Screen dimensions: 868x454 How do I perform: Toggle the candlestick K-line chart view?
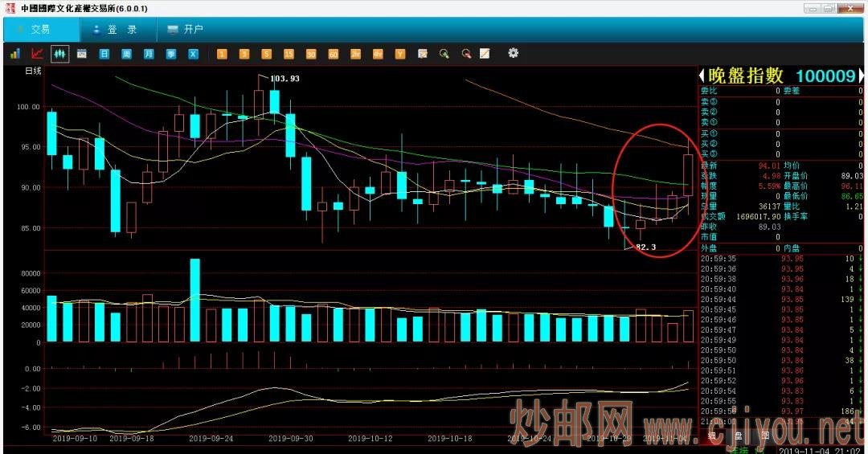coord(59,54)
